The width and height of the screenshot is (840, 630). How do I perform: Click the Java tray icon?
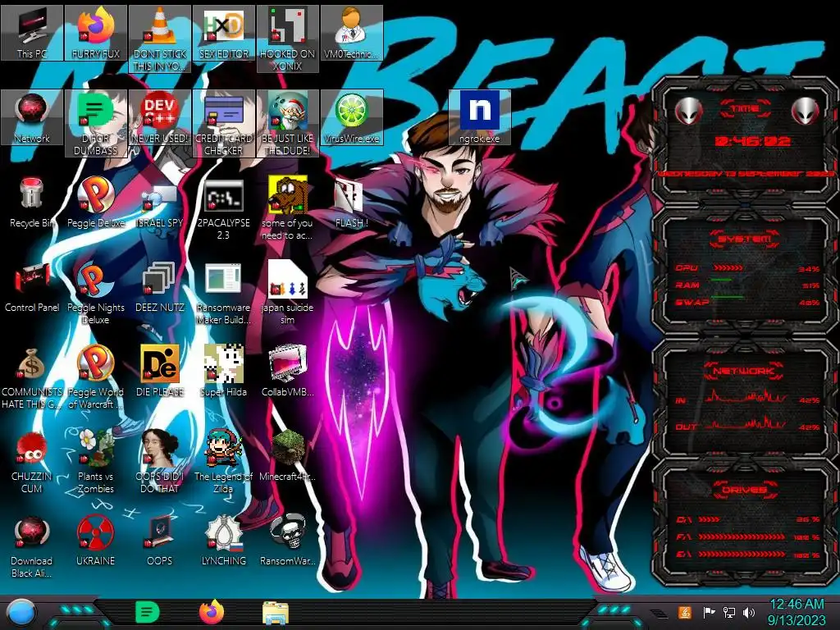685,612
